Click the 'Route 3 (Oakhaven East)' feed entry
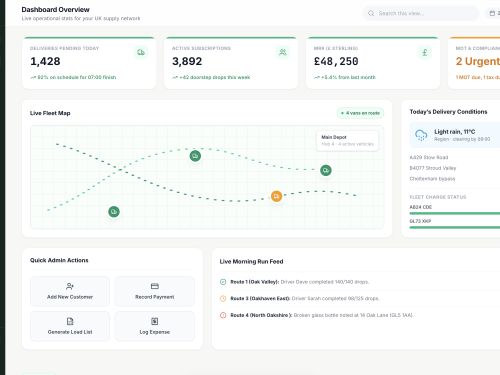The height and width of the screenshot is (375, 500). click(360, 299)
